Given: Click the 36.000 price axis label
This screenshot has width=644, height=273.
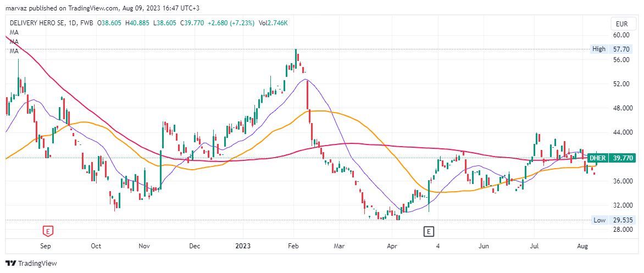Looking at the screenshot, I should (623, 181).
